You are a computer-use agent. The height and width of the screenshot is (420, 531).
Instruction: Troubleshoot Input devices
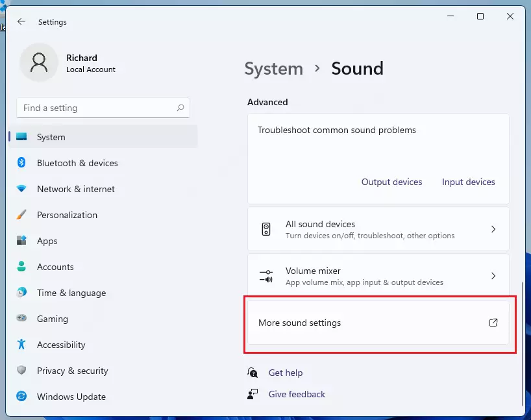tap(468, 182)
